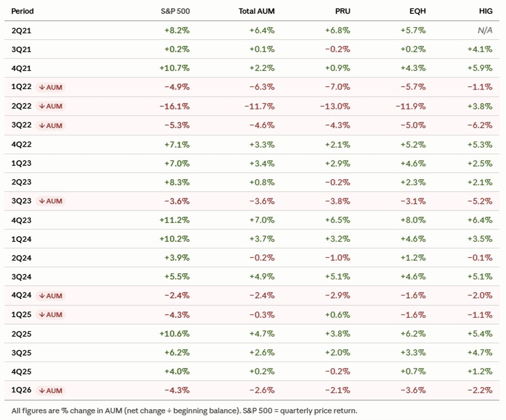Viewport: 506px width, 420px height.
Task: Select the AUM decline badge for 3Q22
Action: (50, 126)
